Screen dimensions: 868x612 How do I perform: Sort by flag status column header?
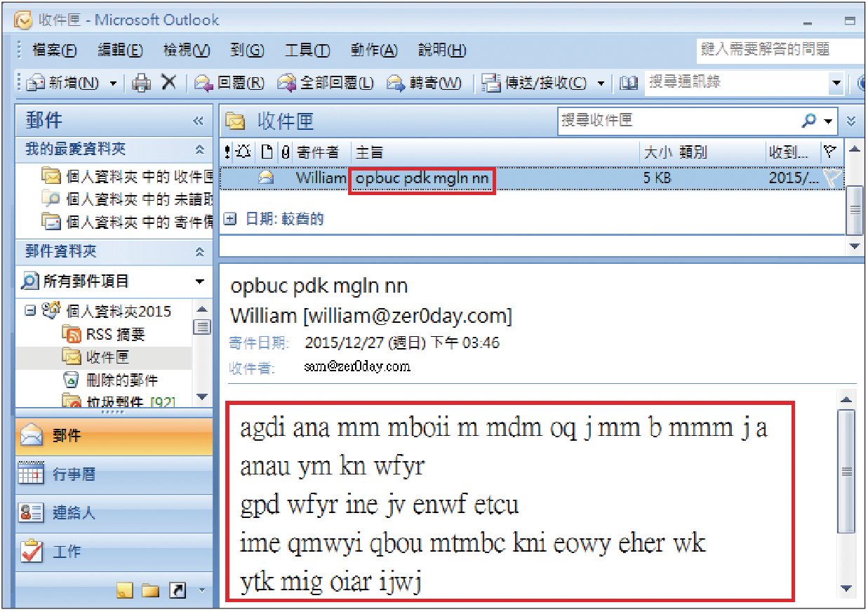[830, 152]
